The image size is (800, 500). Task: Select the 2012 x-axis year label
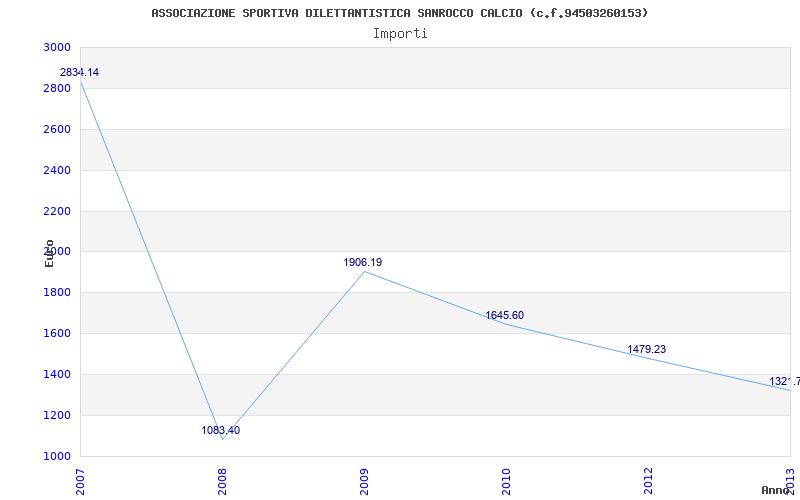(x=648, y=481)
